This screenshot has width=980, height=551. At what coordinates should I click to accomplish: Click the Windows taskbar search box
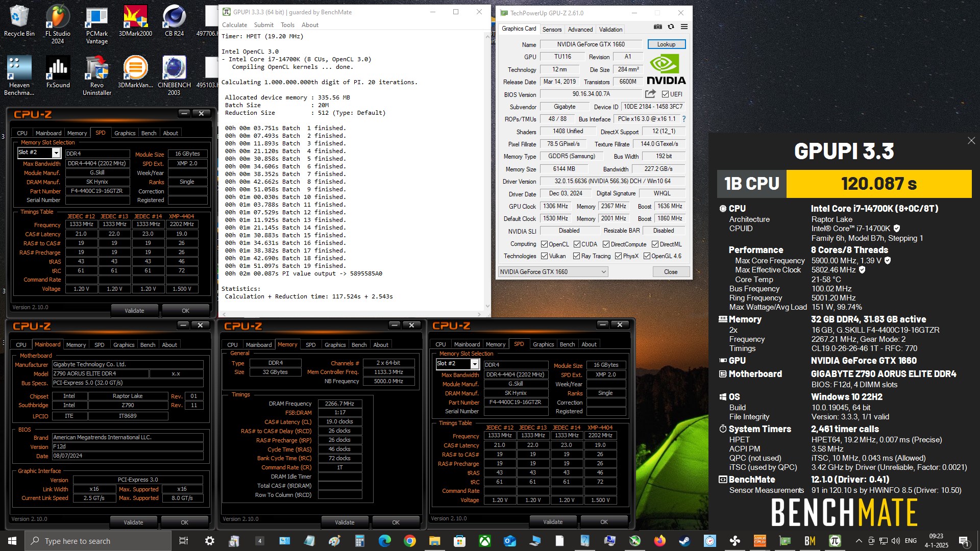click(x=98, y=541)
